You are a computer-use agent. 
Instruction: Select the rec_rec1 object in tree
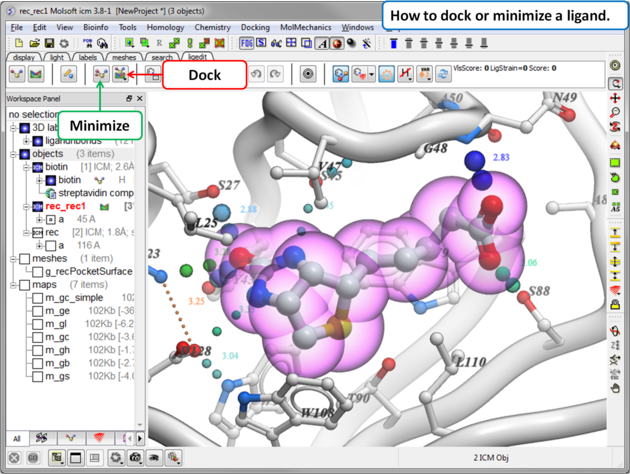click(x=65, y=206)
